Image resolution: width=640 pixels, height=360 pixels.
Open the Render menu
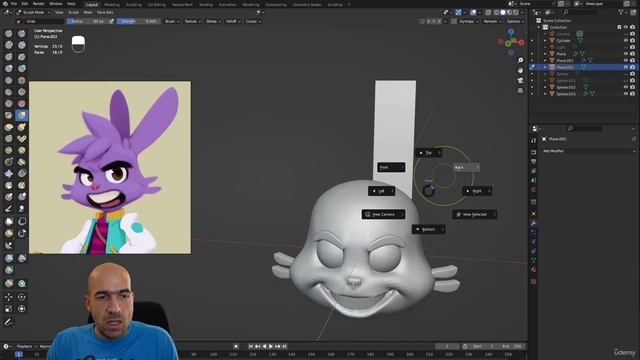coord(38,4)
